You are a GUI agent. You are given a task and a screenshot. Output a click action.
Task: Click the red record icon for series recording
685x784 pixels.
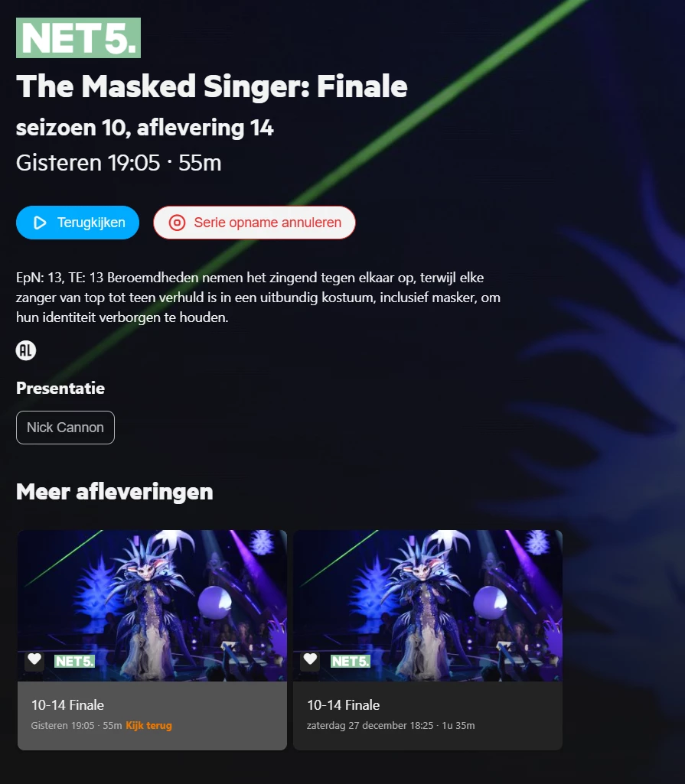click(177, 223)
